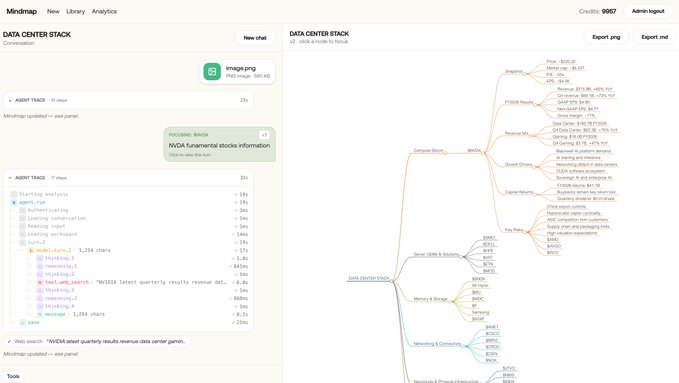Image resolution: width=679 pixels, height=383 pixels.
Task: Focus the Networking & Connectivity node
Action: [437, 344]
